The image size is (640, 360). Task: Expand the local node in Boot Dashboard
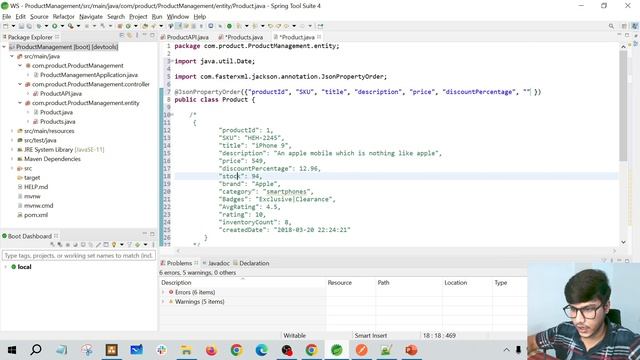[5, 267]
